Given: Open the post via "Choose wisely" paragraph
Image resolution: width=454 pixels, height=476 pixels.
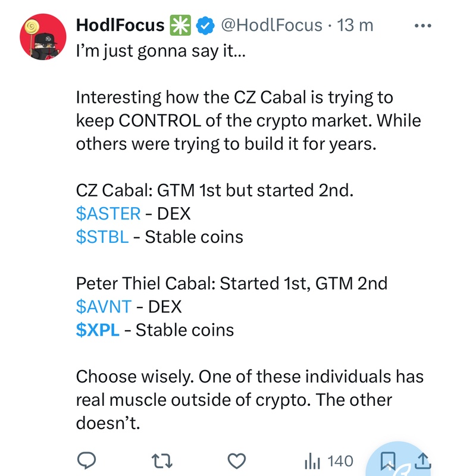Looking at the screenshot, I should (x=250, y=399).
